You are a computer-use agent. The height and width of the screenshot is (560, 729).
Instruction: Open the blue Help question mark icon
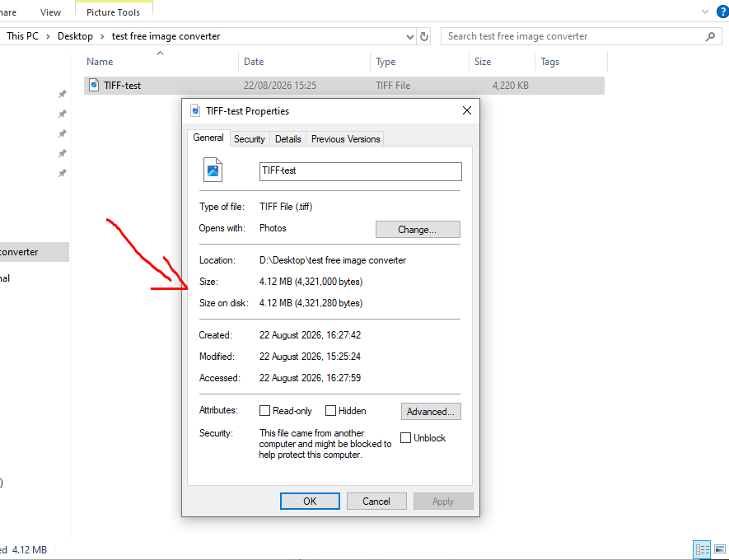[x=723, y=12]
